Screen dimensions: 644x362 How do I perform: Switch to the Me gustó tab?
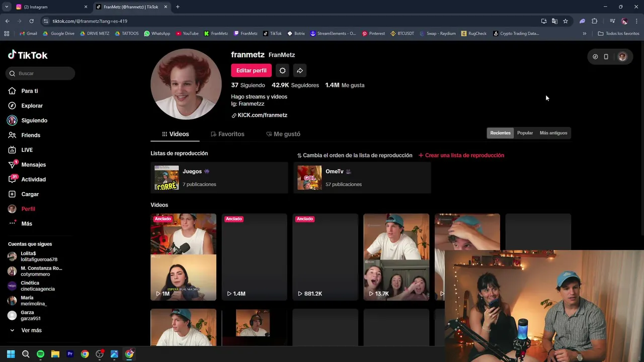283,134
